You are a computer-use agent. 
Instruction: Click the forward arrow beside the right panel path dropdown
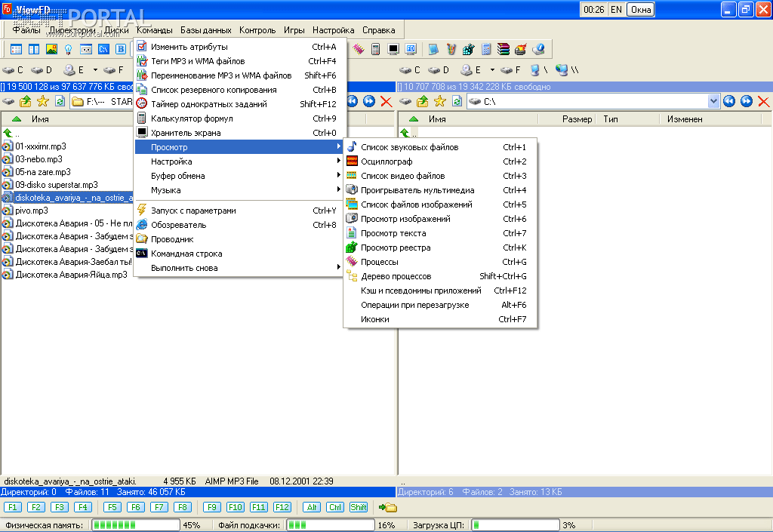tap(747, 101)
